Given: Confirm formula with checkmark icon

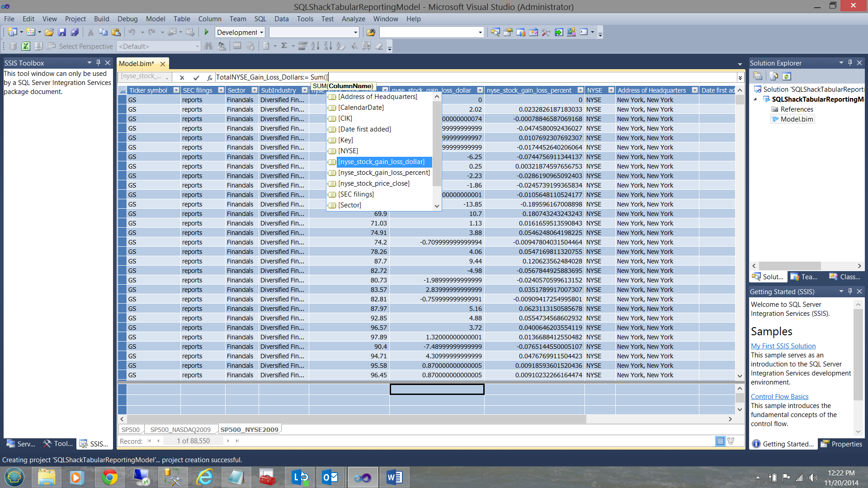Looking at the screenshot, I should click(x=196, y=77).
